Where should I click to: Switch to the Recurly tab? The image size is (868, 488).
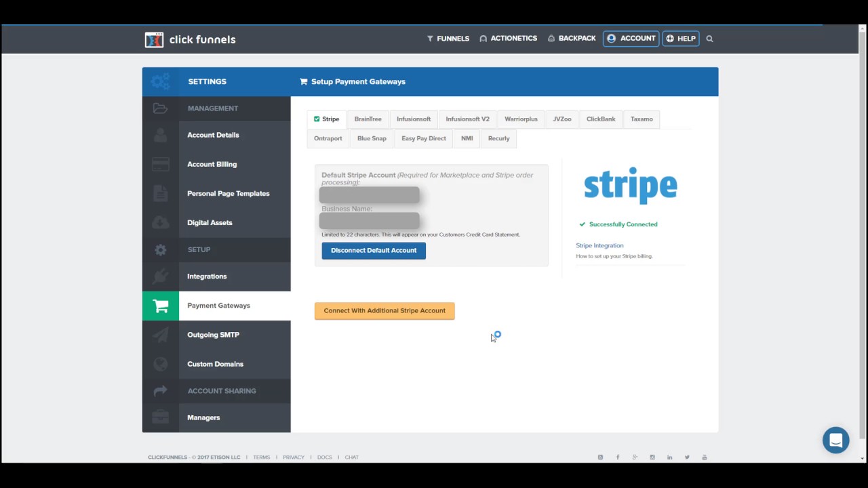click(498, 138)
